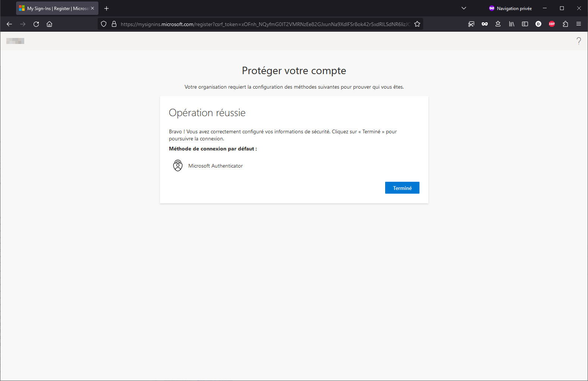Click the Microsoft Authenticator label
Image resolution: width=588 pixels, height=381 pixels.
coord(216,166)
